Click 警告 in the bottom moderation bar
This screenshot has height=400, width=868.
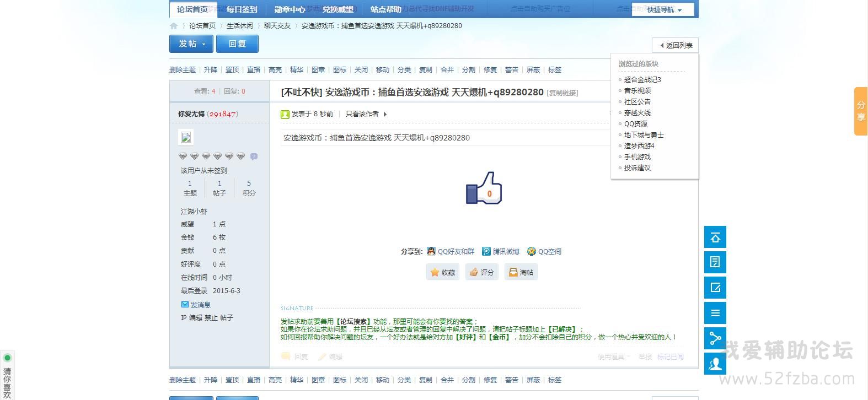pos(512,380)
